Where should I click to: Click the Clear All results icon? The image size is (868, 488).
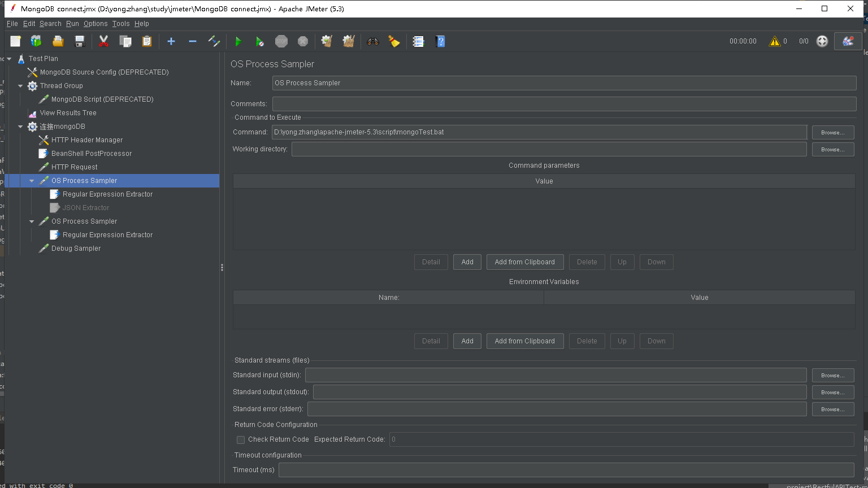coord(349,41)
